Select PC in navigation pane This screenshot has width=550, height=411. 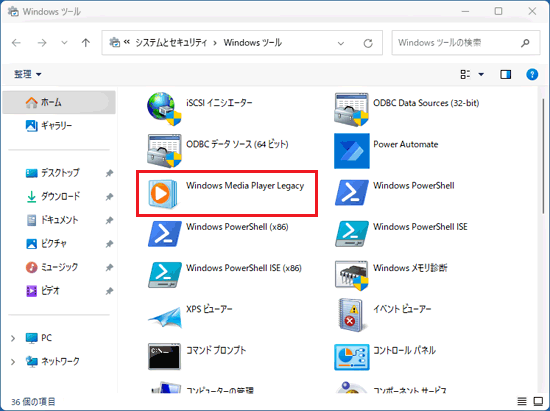[59, 338]
